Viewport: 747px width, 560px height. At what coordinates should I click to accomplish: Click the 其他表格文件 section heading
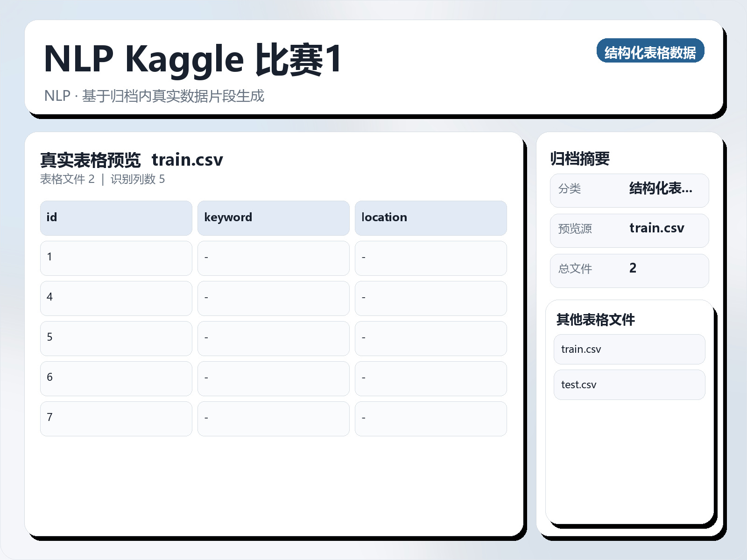pos(596,321)
